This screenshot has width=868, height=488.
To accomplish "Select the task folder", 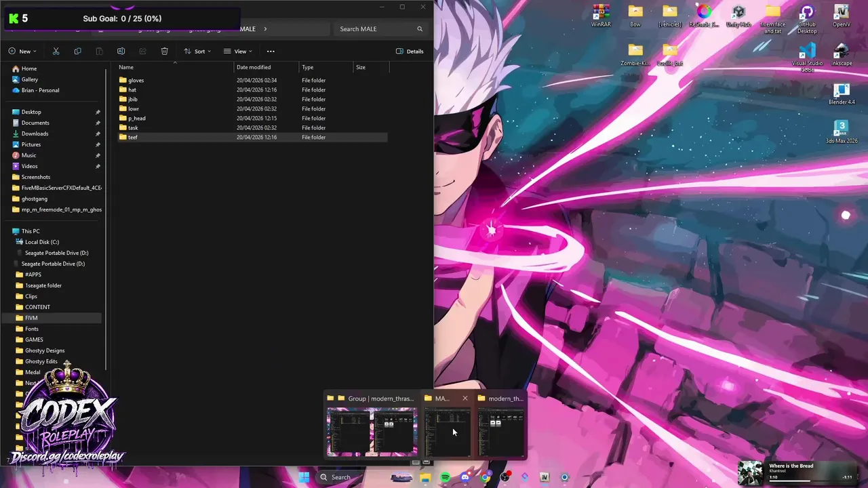I will (252, 127).
